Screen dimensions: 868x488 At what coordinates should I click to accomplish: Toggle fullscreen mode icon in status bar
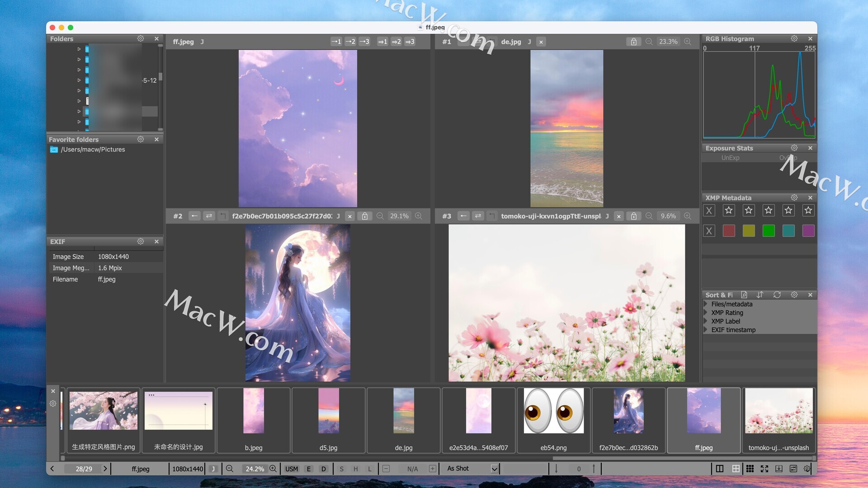click(x=764, y=469)
